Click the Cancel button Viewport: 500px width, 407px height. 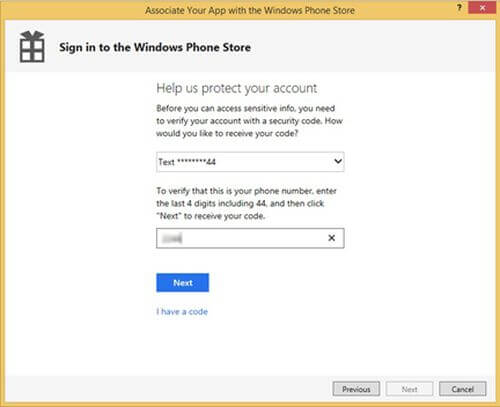[463, 389]
